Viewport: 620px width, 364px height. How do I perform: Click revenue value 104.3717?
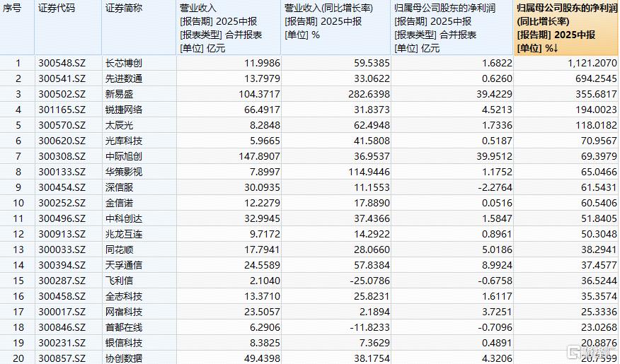[x=259, y=94]
